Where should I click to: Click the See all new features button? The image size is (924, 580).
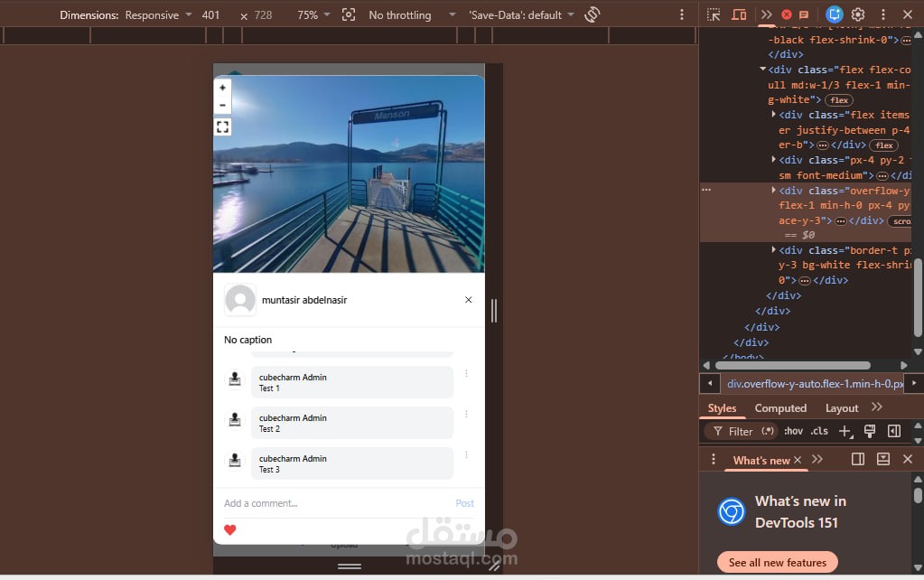tap(778, 562)
